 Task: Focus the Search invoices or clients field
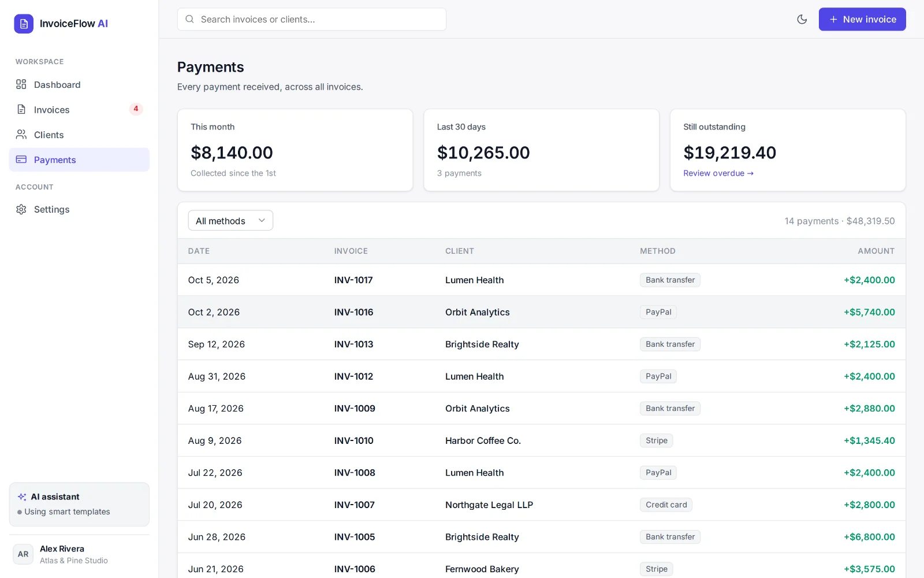[312, 19]
